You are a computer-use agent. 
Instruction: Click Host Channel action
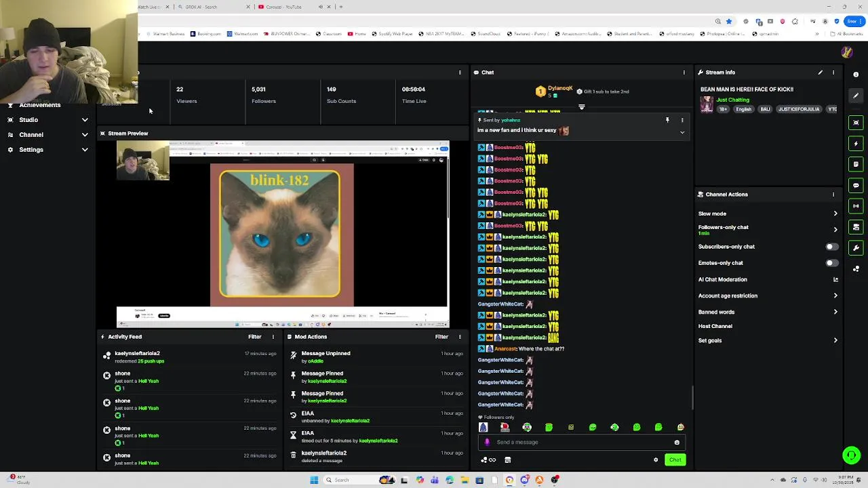coord(715,326)
